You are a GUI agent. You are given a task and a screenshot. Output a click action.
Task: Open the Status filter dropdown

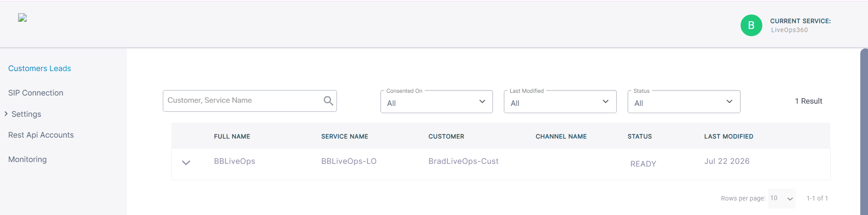684,101
